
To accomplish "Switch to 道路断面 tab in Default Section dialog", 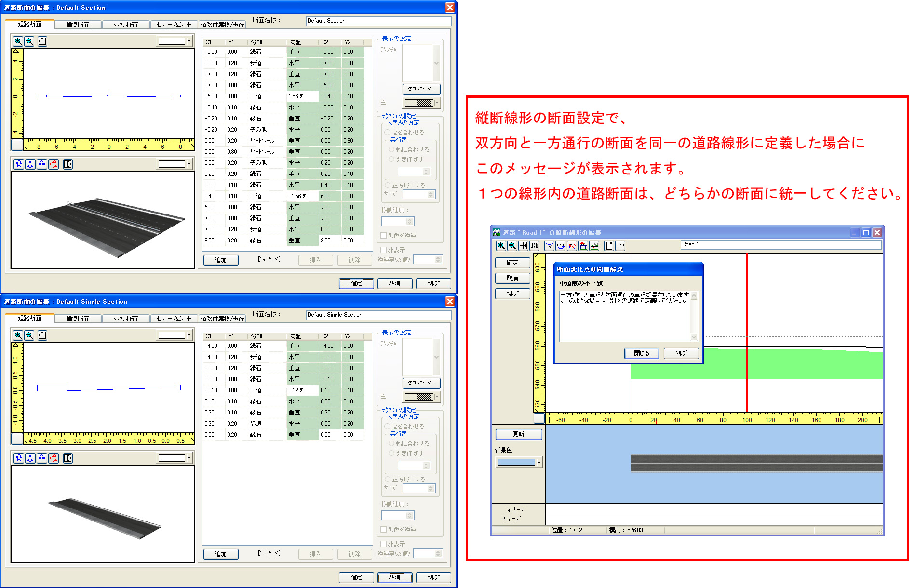I will [30, 24].
